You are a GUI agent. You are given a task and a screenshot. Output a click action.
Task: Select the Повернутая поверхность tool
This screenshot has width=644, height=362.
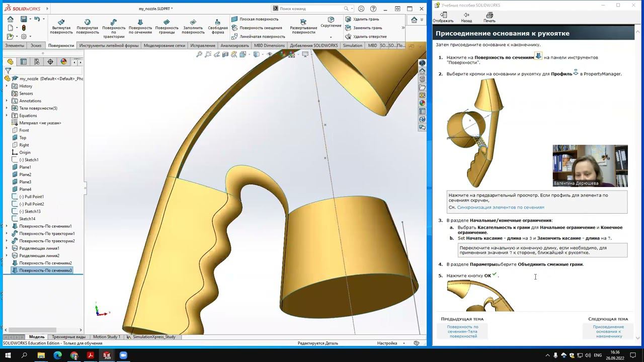88,27
